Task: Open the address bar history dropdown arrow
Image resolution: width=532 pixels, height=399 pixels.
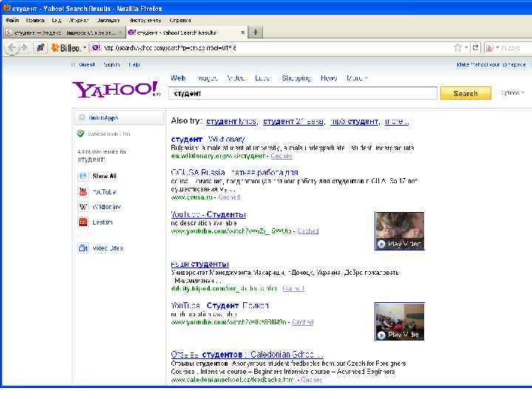Action: (466, 48)
